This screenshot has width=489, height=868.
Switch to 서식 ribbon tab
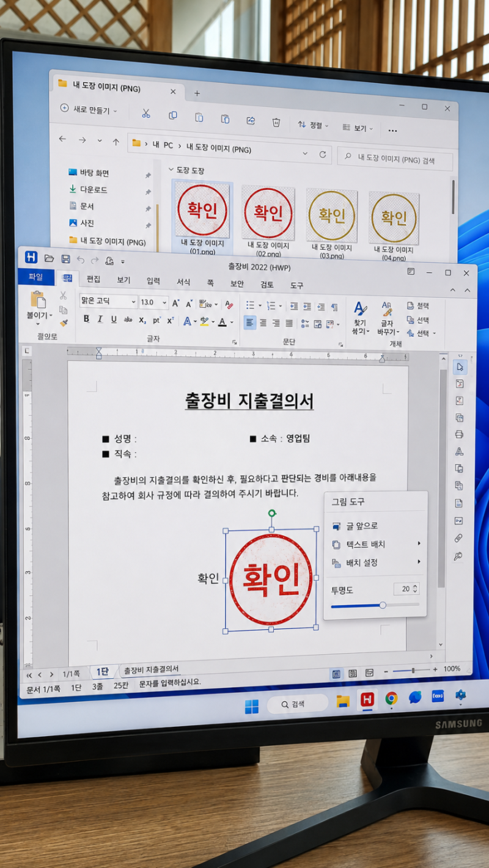coord(183,282)
